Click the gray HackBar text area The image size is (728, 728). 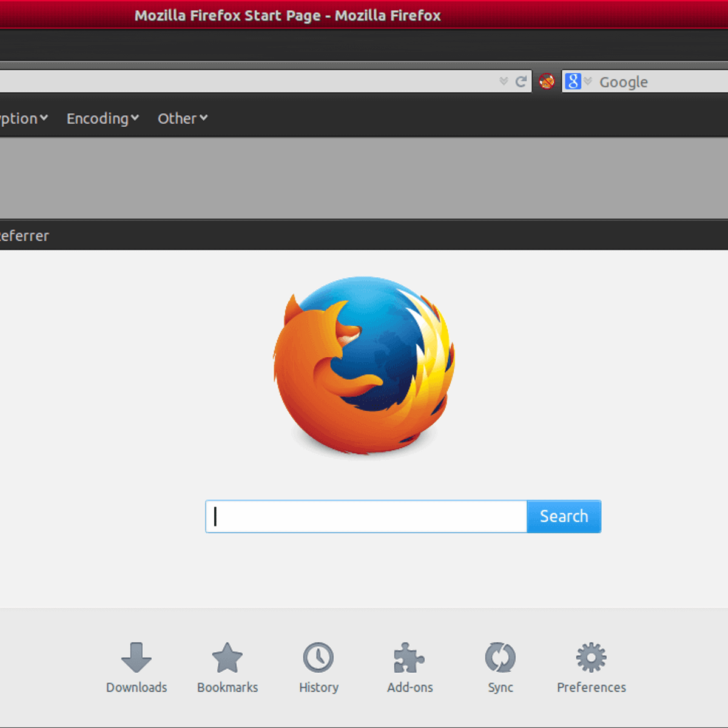point(364,178)
